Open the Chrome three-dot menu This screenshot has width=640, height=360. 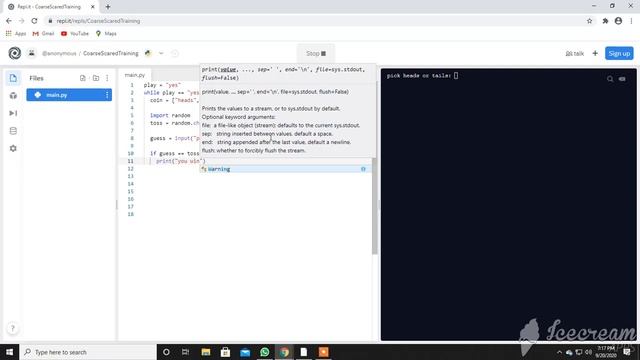point(631,21)
